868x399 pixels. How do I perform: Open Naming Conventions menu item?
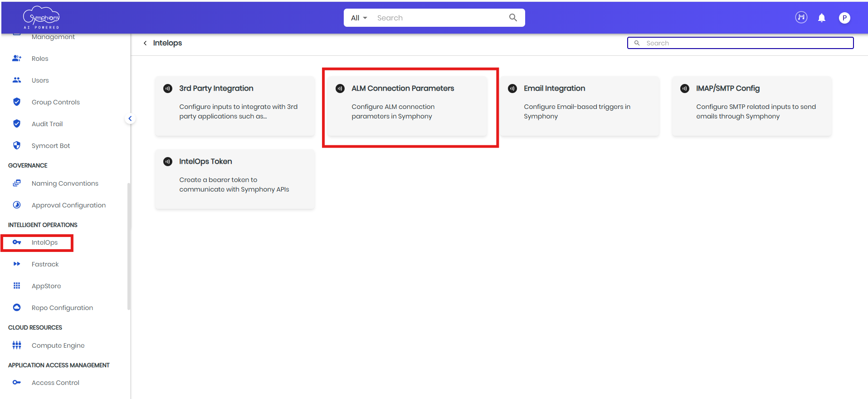click(64, 183)
